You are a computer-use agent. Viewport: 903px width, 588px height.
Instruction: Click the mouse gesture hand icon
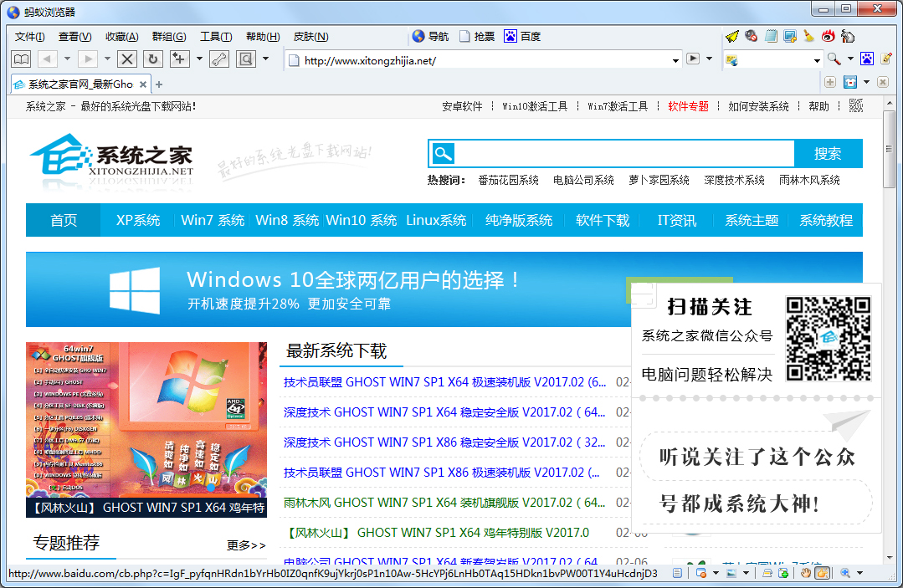[x=847, y=36]
